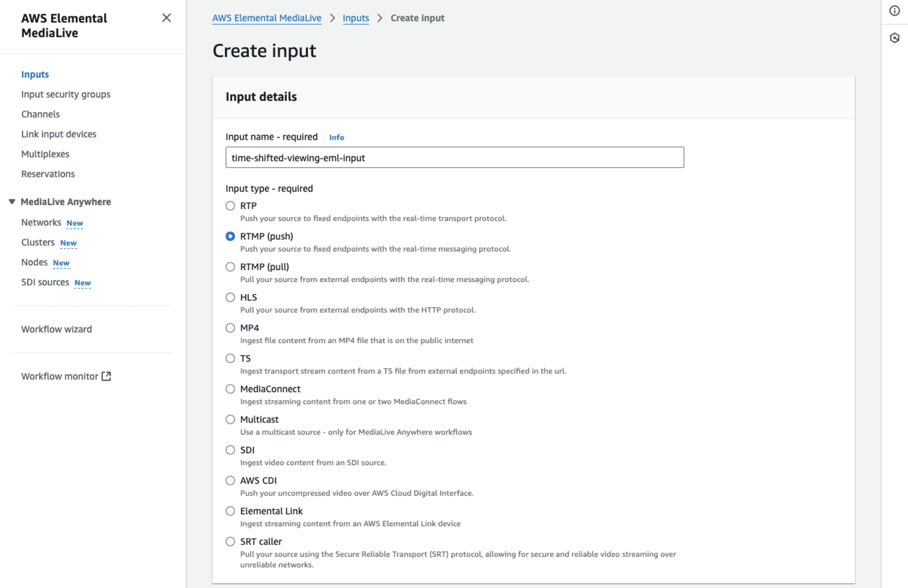The width and height of the screenshot is (908, 588).
Task: Click the Workflow wizard sidebar icon
Action: (55, 328)
